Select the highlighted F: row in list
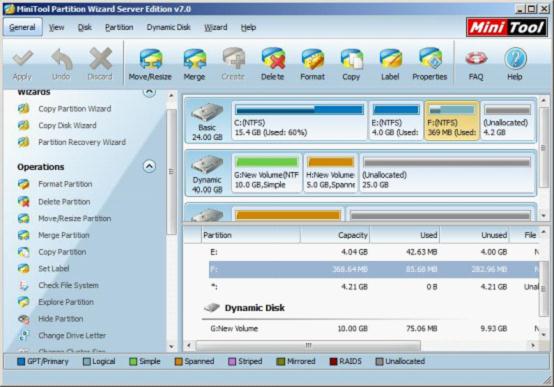 click(374, 269)
